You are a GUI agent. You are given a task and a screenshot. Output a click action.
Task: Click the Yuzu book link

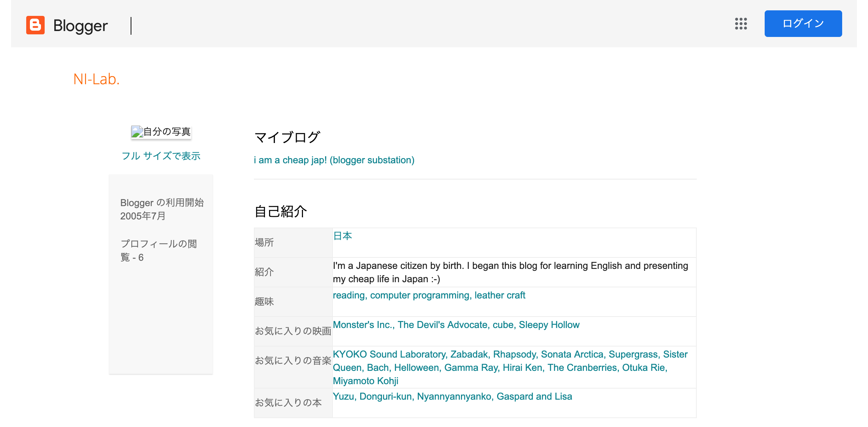tap(344, 396)
